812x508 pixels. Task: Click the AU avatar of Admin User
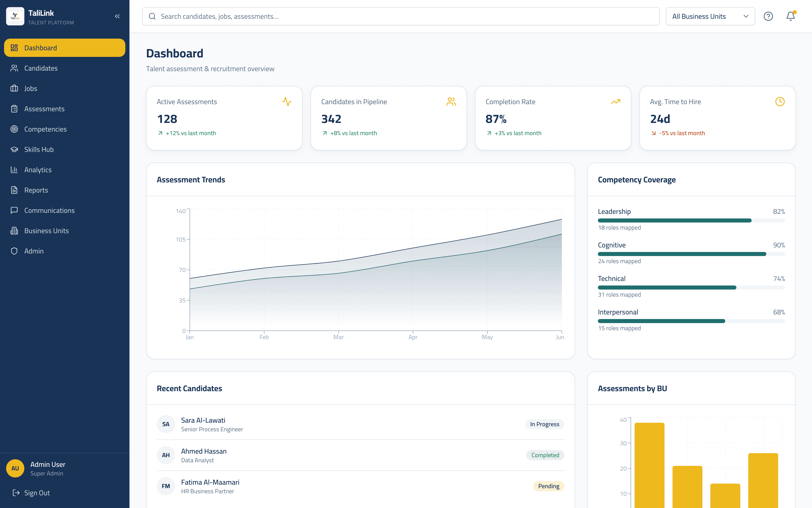[x=15, y=468]
